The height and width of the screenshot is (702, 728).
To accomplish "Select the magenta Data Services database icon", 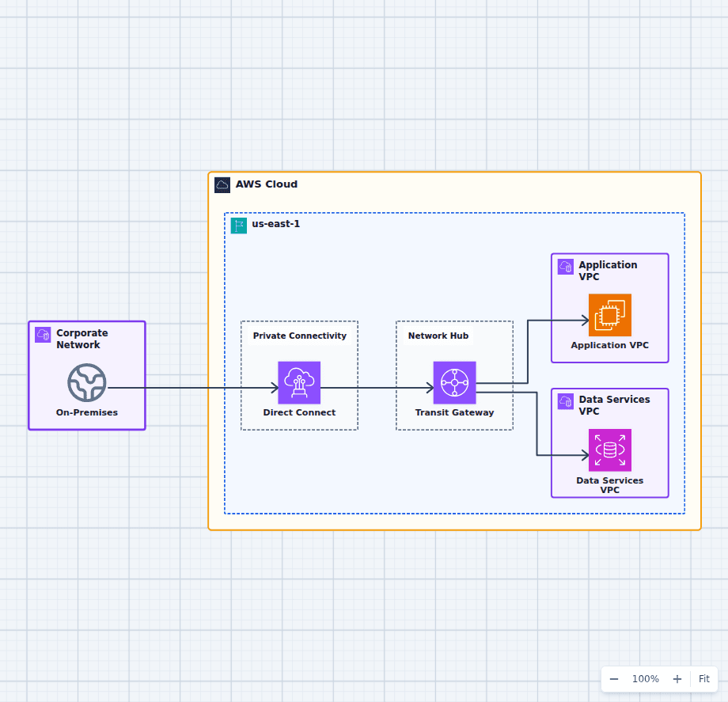I will point(609,450).
